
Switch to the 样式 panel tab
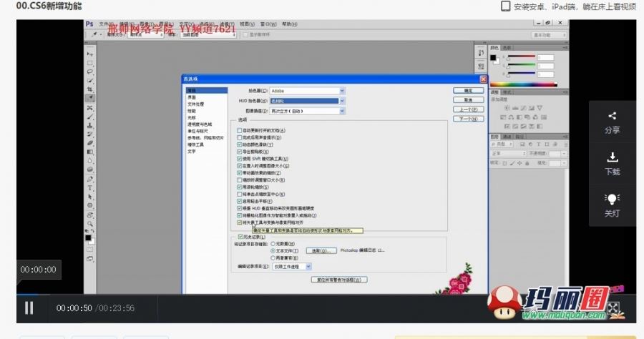(507, 92)
